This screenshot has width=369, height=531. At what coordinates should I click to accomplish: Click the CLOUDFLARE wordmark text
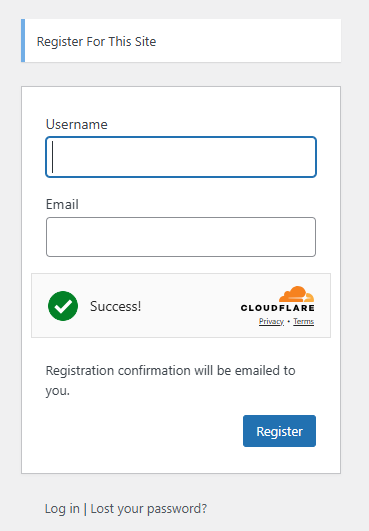(278, 308)
